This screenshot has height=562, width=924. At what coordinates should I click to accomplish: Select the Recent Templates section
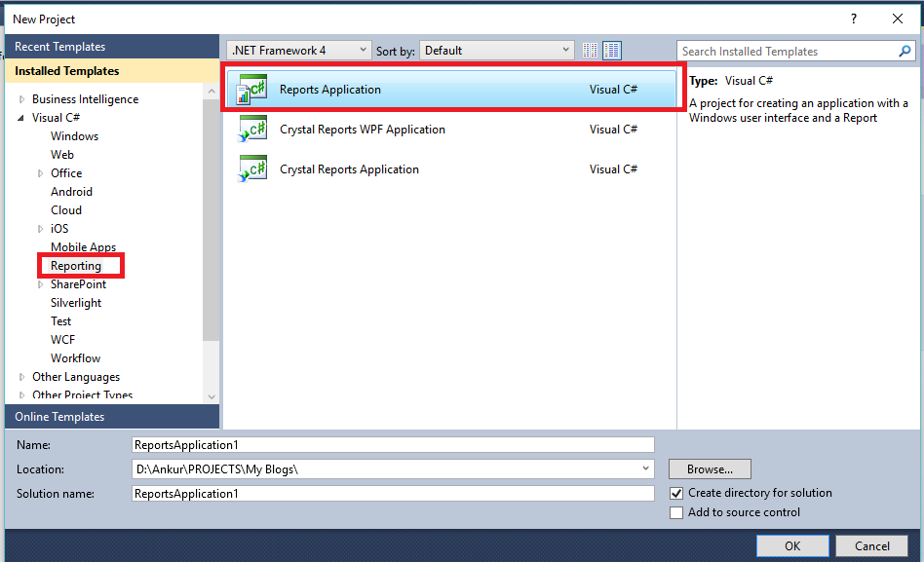click(60, 46)
